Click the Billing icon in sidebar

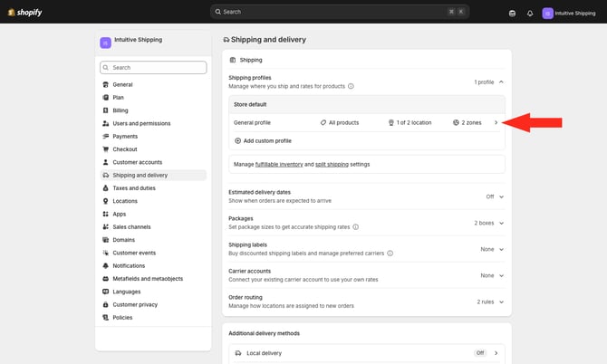105,110
